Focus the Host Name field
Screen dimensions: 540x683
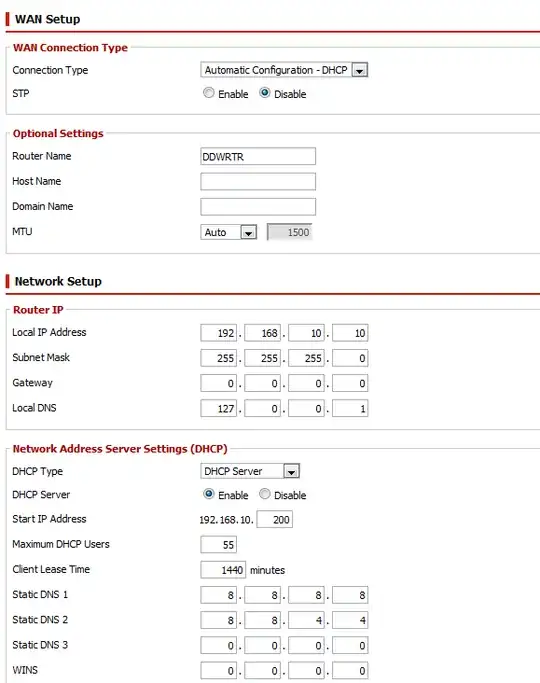coord(258,181)
